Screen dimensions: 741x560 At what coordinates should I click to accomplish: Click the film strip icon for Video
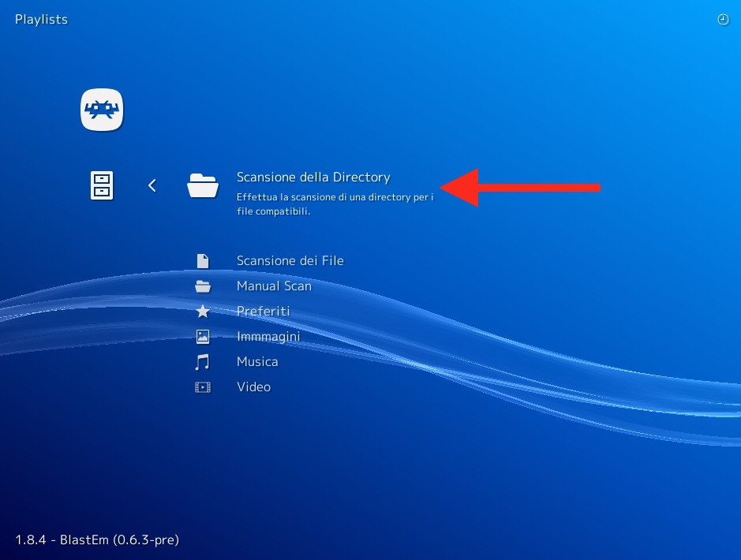point(203,387)
